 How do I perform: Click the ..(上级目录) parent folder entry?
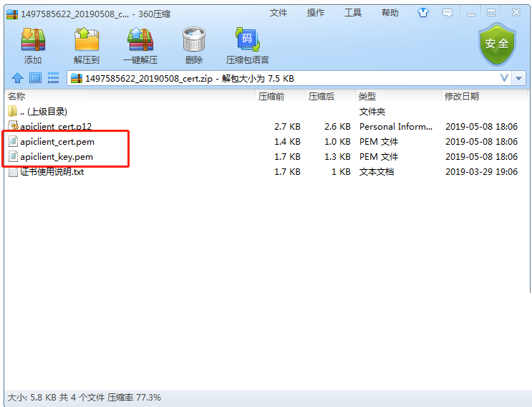pyautogui.click(x=43, y=112)
